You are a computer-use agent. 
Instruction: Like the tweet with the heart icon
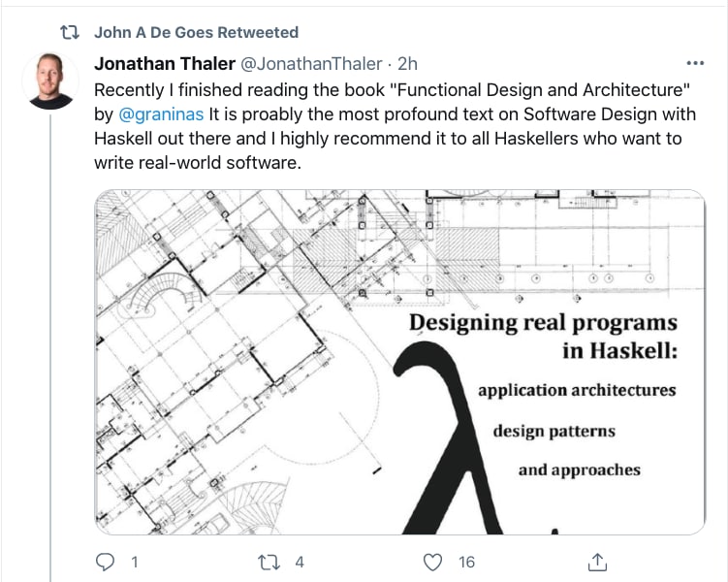click(432, 562)
